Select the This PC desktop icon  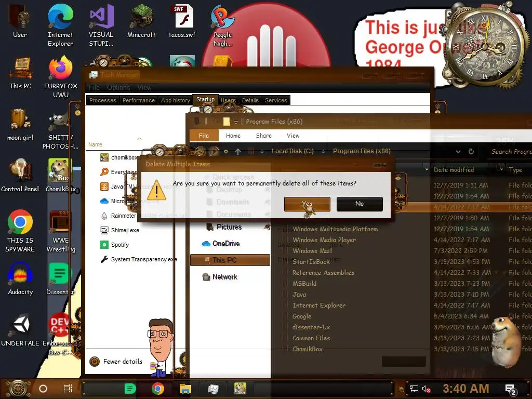coord(20,73)
